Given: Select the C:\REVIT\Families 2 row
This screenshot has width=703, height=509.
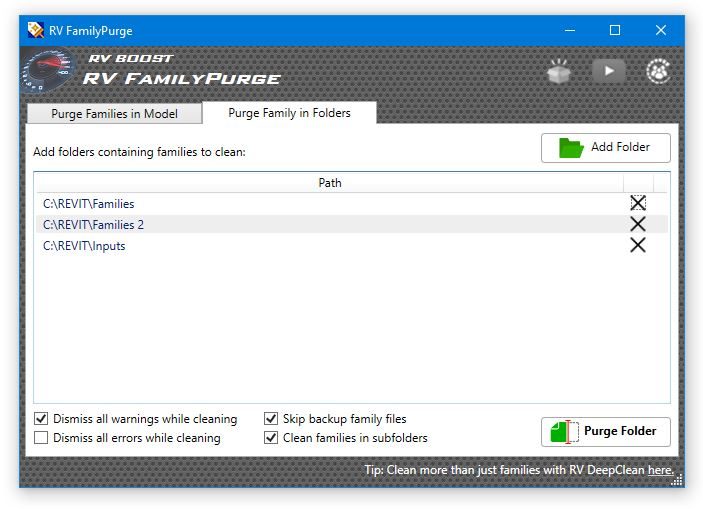Looking at the screenshot, I should pyautogui.click(x=352, y=224).
